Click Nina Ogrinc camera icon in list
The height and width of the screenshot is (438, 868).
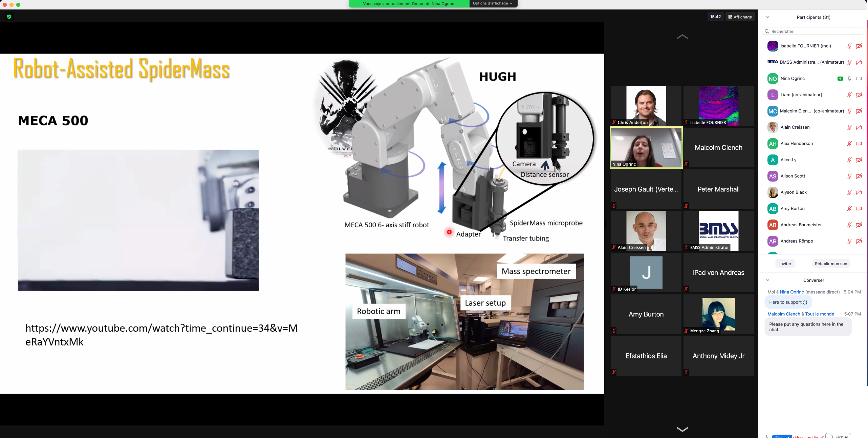(x=859, y=79)
